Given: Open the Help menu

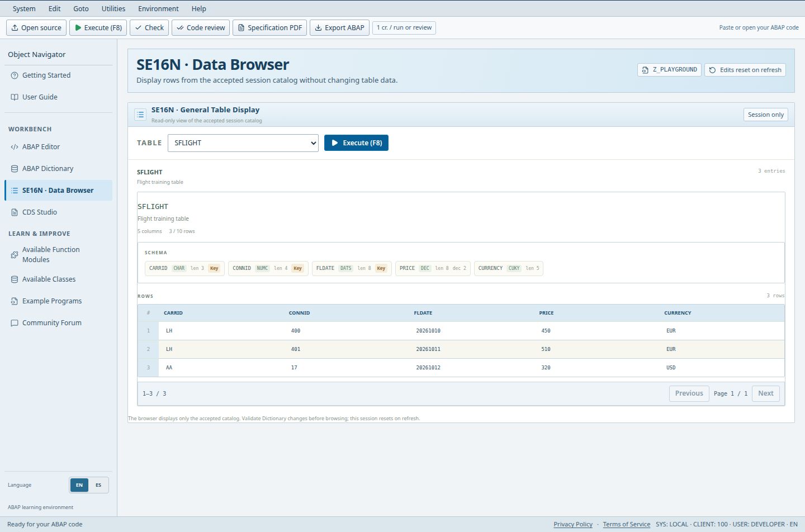Looking at the screenshot, I should (199, 8).
